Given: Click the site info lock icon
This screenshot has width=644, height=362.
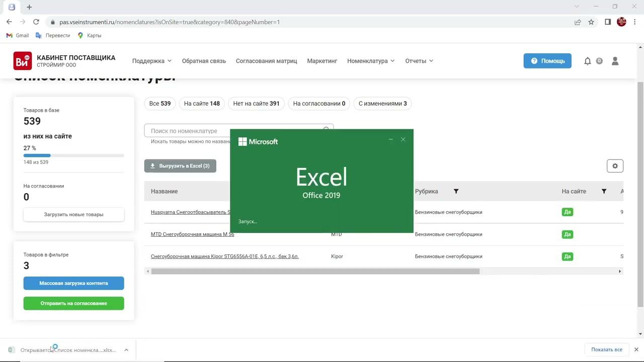Looking at the screenshot, I should click(52, 22).
